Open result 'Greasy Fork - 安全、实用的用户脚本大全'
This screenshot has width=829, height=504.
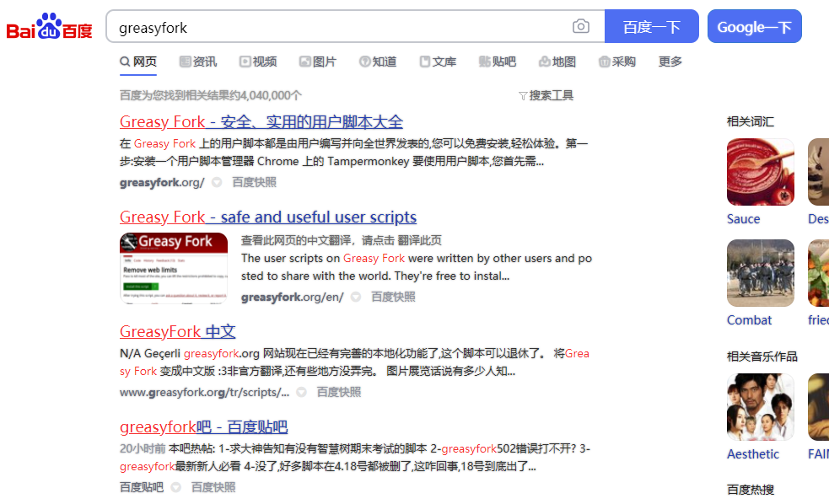(x=261, y=122)
